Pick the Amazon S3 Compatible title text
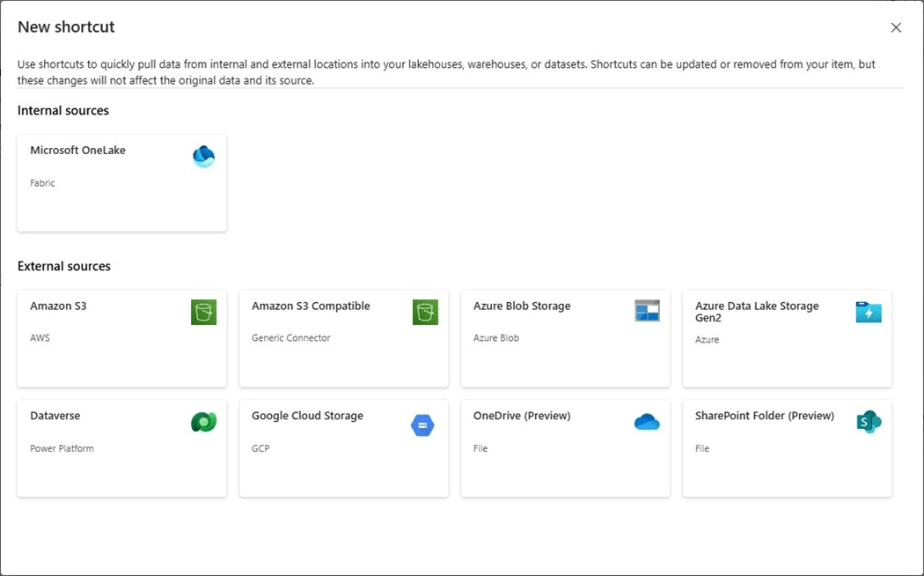 [311, 306]
